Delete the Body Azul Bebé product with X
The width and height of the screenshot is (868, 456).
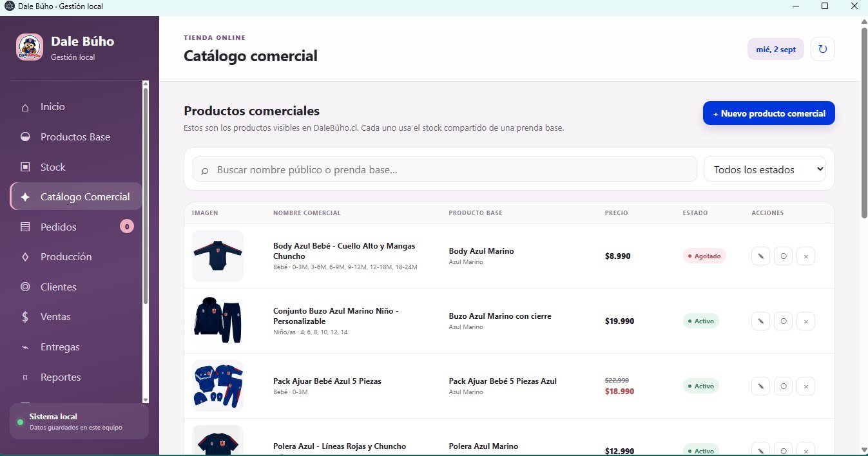(x=805, y=256)
